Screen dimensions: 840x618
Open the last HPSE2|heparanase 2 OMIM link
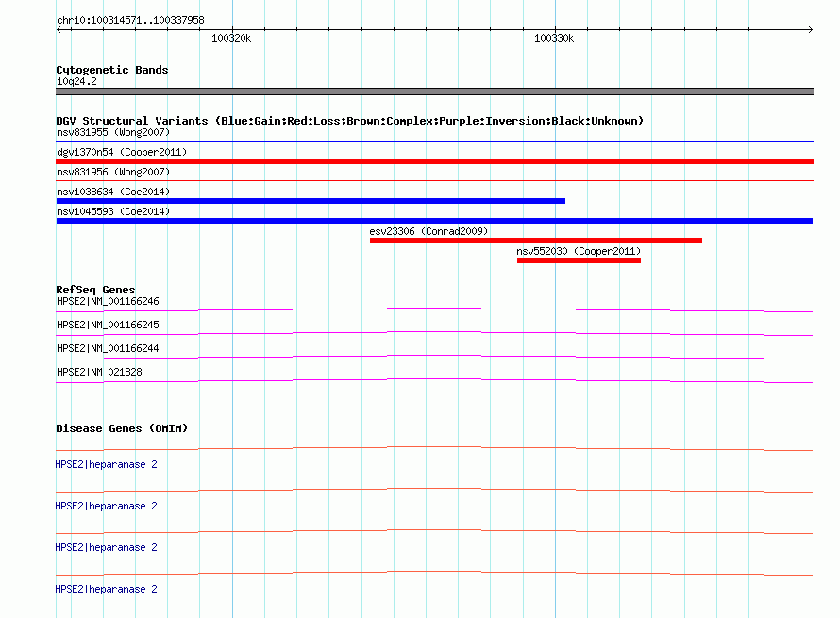(106, 589)
